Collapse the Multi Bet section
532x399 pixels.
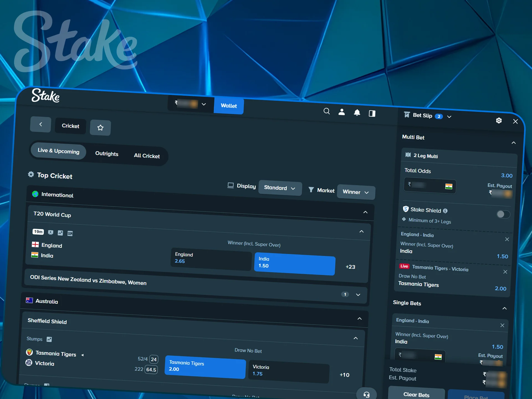(x=513, y=143)
